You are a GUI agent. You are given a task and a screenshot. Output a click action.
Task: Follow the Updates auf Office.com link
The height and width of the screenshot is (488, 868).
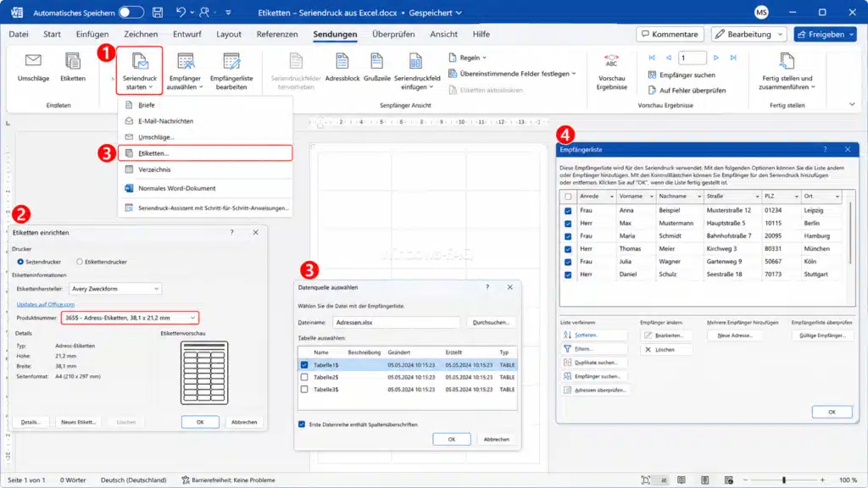46,304
